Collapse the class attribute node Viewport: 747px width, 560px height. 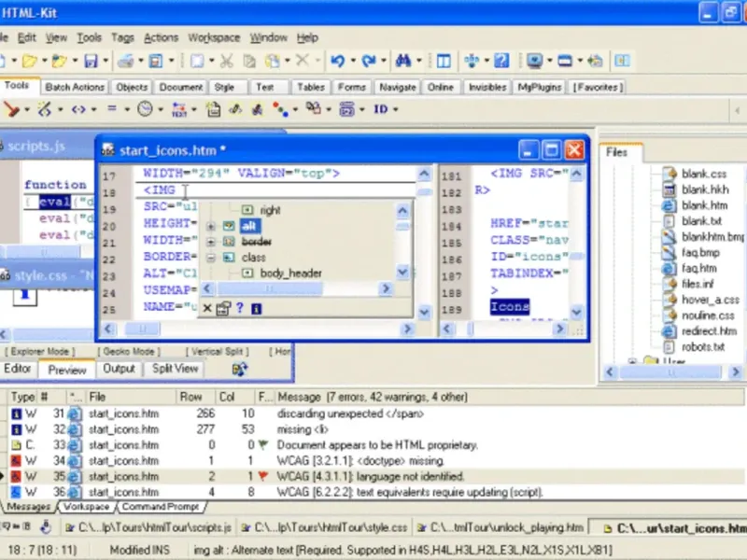211,258
